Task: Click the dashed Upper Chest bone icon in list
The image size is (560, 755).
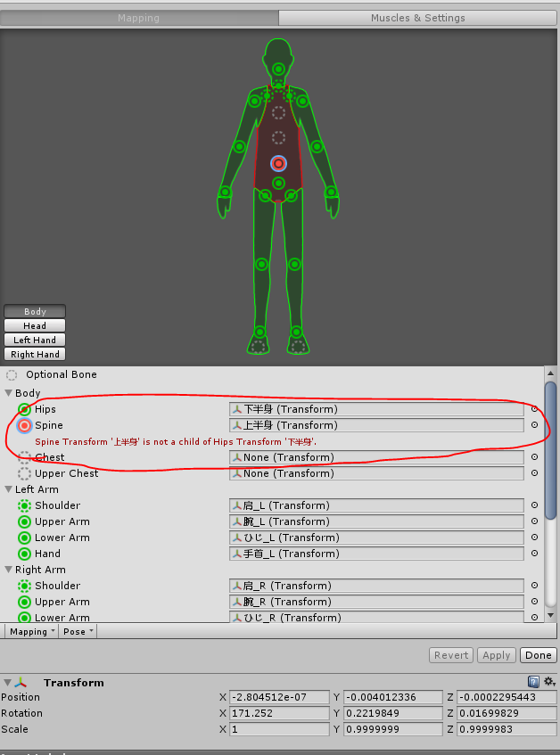Action: [x=24, y=473]
